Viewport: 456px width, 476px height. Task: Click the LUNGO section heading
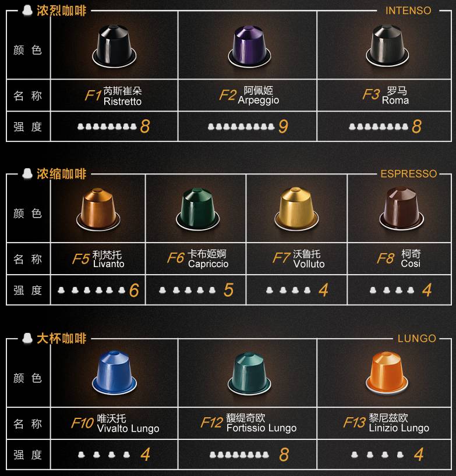coord(417,338)
